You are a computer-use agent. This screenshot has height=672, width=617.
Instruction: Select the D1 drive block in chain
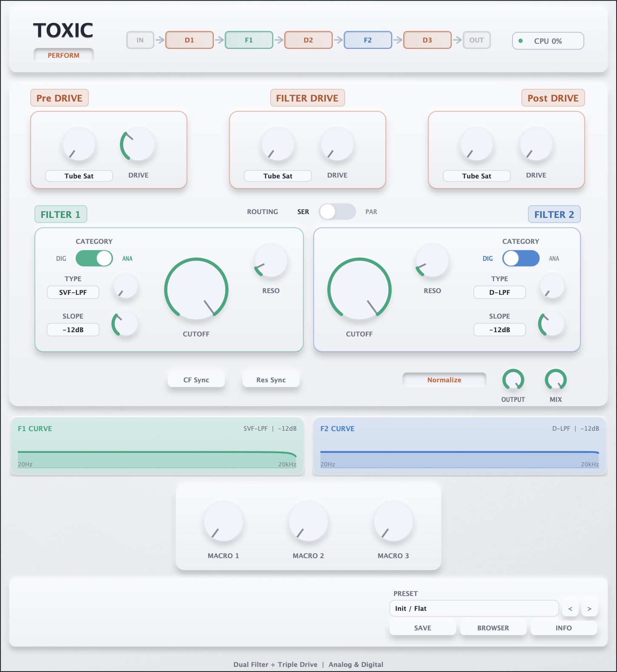coord(190,40)
